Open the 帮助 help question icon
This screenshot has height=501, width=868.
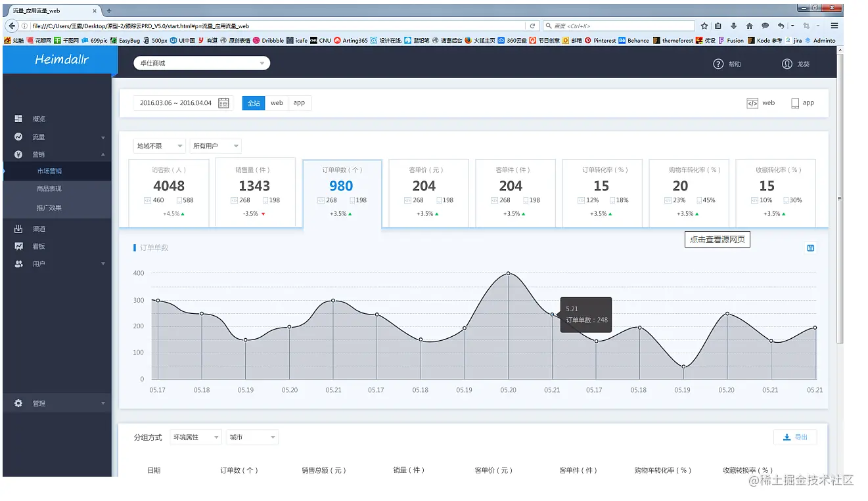coord(718,64)
